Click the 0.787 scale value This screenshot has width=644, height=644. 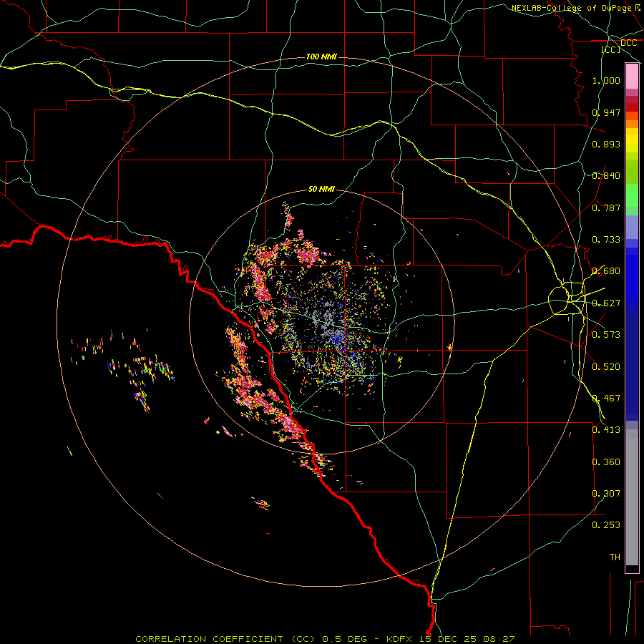pos(606,208)
